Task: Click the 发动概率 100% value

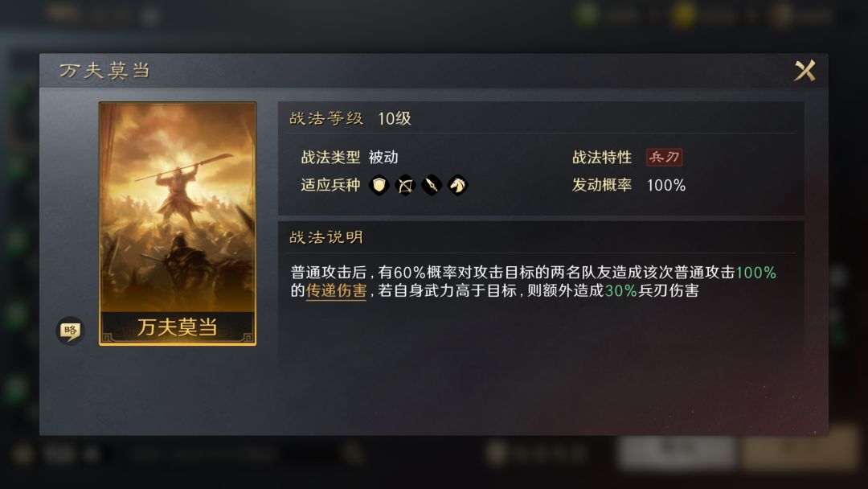Action: [666, 185]
